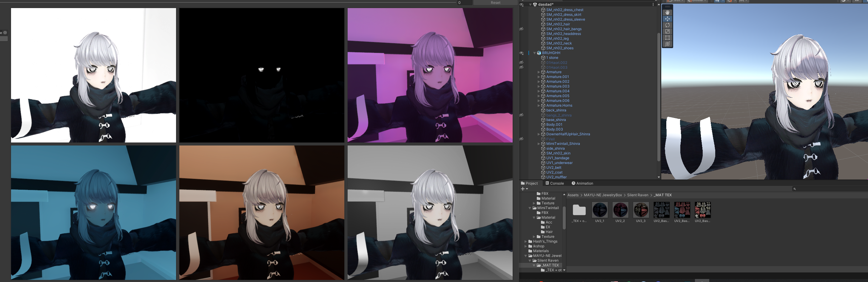
Task: Expand Armature.003 in hierarchy
Action: click(539, 86)
